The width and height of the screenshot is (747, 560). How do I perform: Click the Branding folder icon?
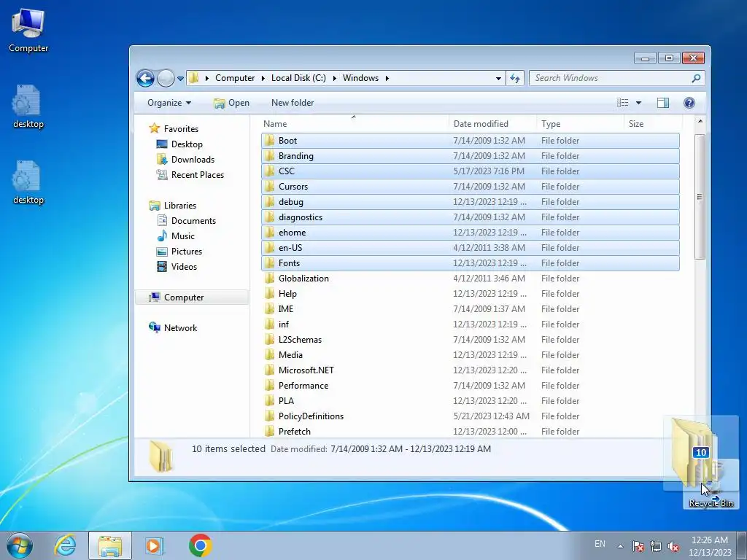point(270,156)
